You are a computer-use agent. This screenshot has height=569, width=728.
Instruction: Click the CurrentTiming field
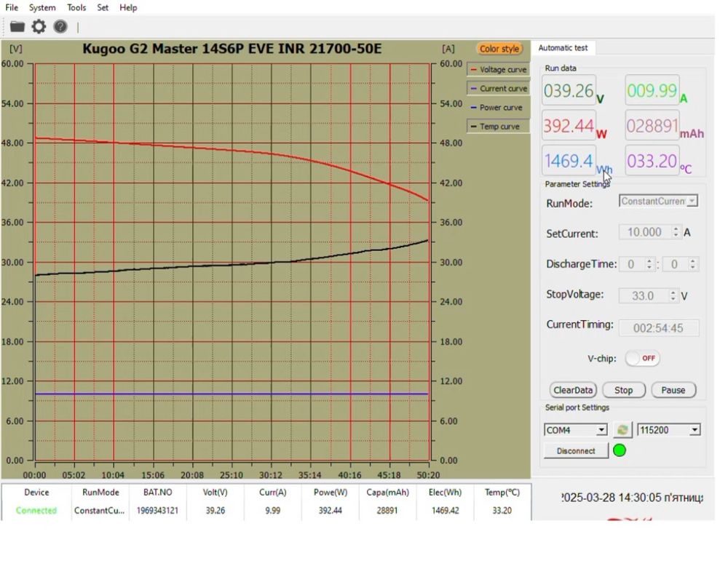click(658, 328)
